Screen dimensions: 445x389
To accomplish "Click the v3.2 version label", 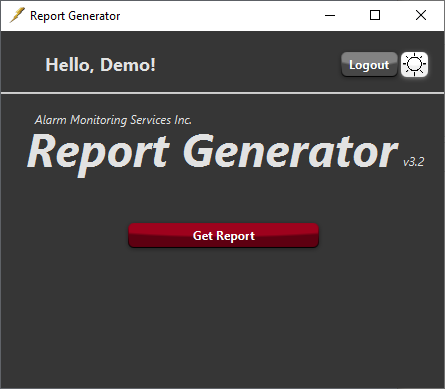I will tap(413, 162).
